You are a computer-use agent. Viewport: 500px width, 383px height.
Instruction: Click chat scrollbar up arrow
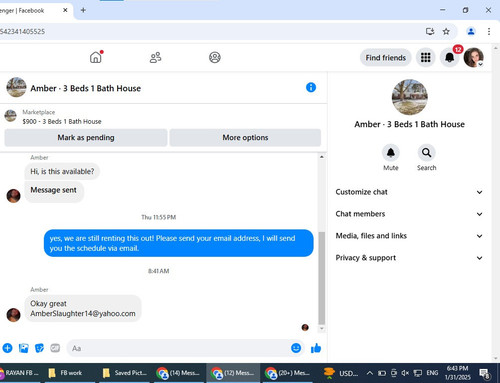pyautogui.click(x=322, y=157)
